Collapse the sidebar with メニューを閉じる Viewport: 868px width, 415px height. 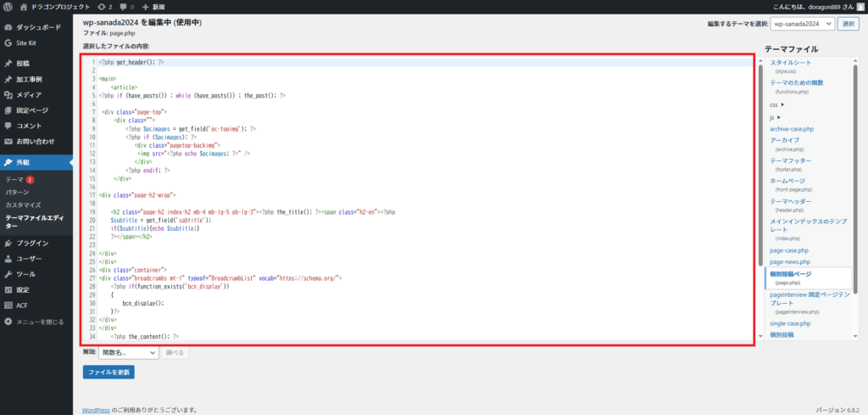click(x=39, y=322)
